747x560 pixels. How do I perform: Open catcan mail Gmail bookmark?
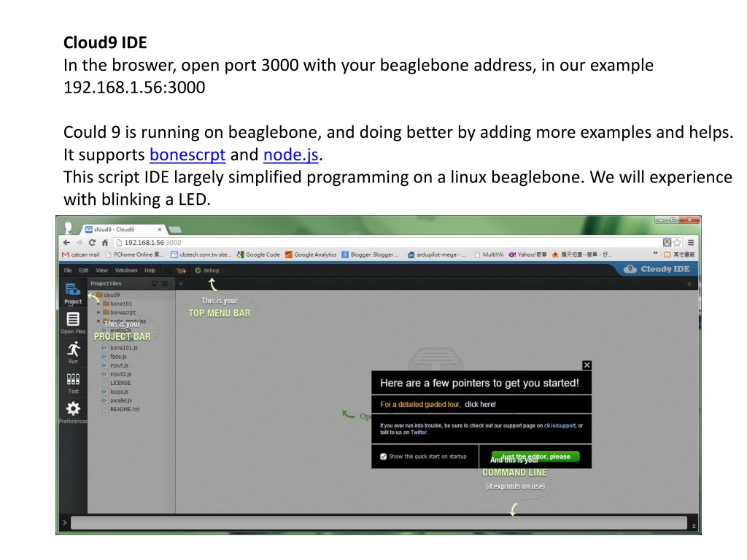point(80,254)
